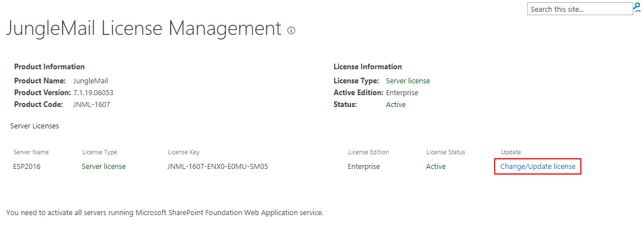
Task: Click the Product Code label
Action: [38, 104]
